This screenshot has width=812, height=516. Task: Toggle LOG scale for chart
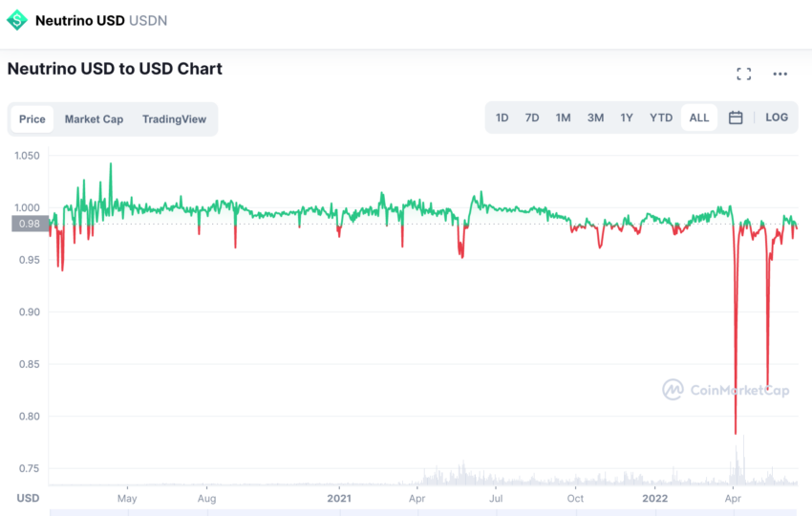coord(777,118)
